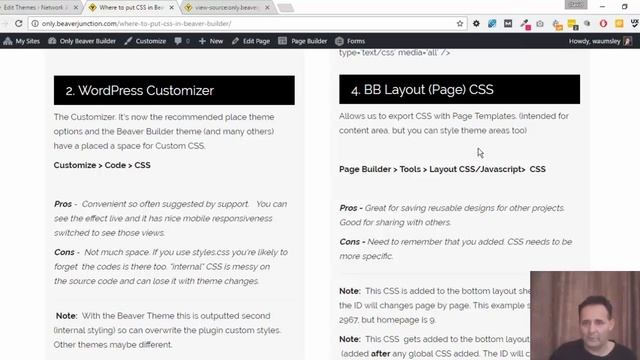Activate the eyedropper color picker extension
Viewport: 640px width, 360px height.
click(x=525, y=24)
